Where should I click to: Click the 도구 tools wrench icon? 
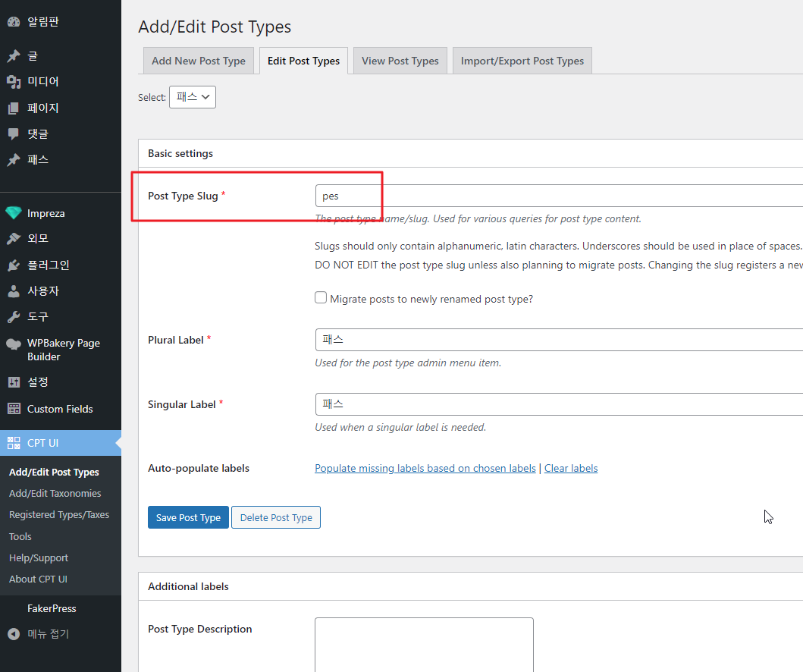[14, 316]
